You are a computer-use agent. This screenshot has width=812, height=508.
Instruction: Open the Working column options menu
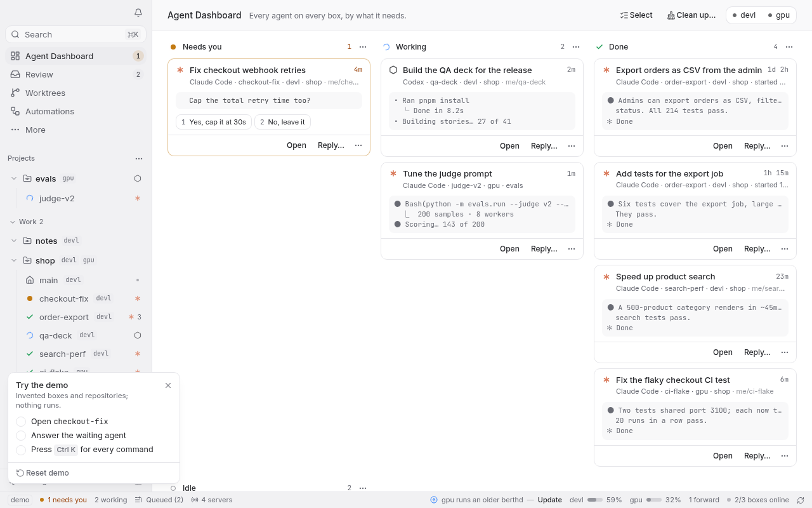[576, 46]
